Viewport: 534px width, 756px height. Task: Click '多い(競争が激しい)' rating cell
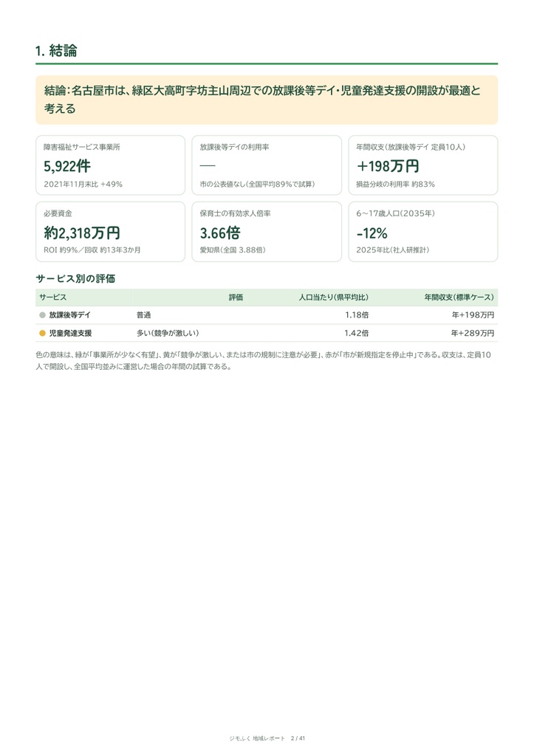[168, 333]
